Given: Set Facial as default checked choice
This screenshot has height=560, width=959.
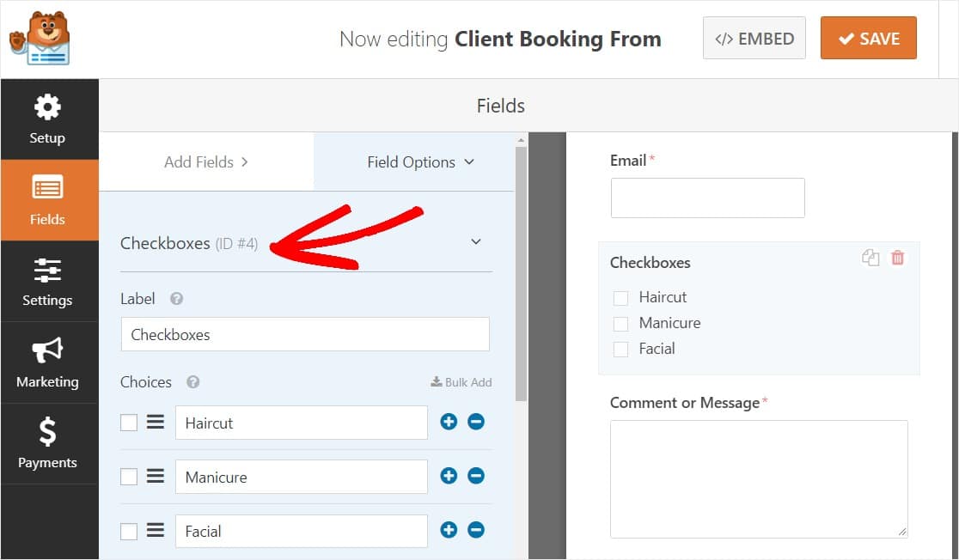Looking at the screenshot, I should pos(129,531).
